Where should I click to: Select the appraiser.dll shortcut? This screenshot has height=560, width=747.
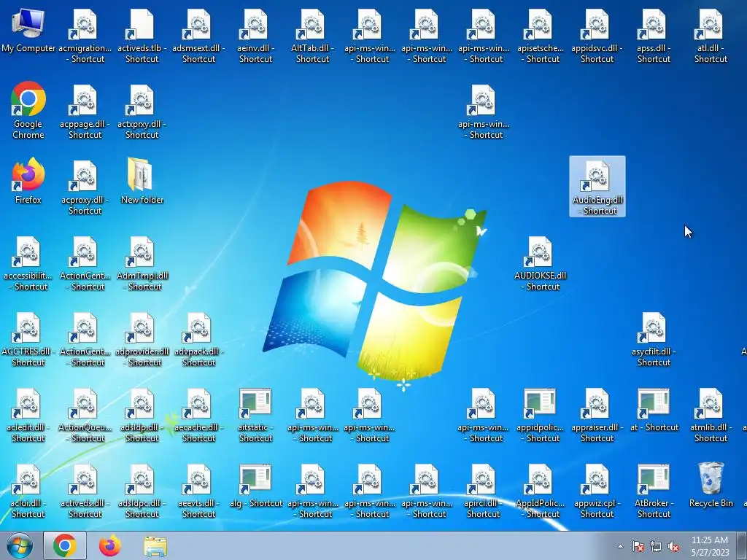[x=597, y=415]
